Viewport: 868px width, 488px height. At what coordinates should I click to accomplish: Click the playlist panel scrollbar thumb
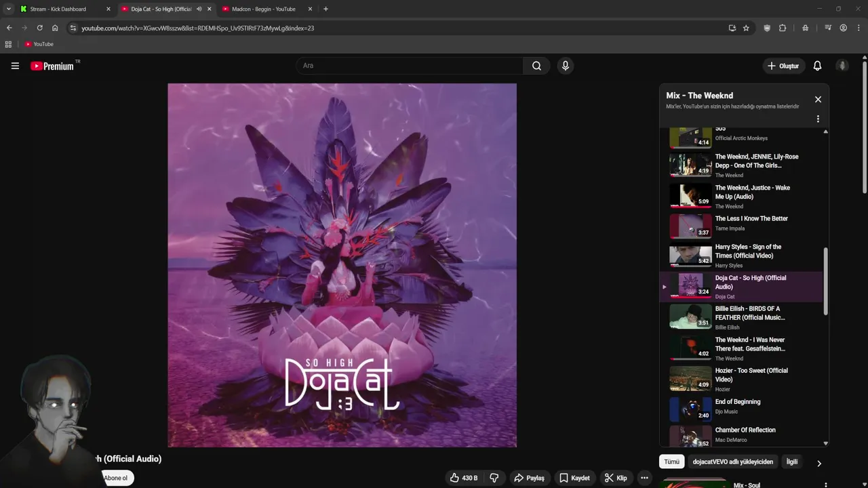coord(825,281)
